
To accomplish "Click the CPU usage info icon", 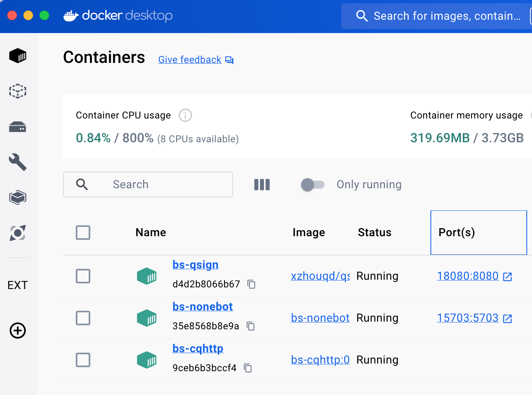I will point(185,115).
